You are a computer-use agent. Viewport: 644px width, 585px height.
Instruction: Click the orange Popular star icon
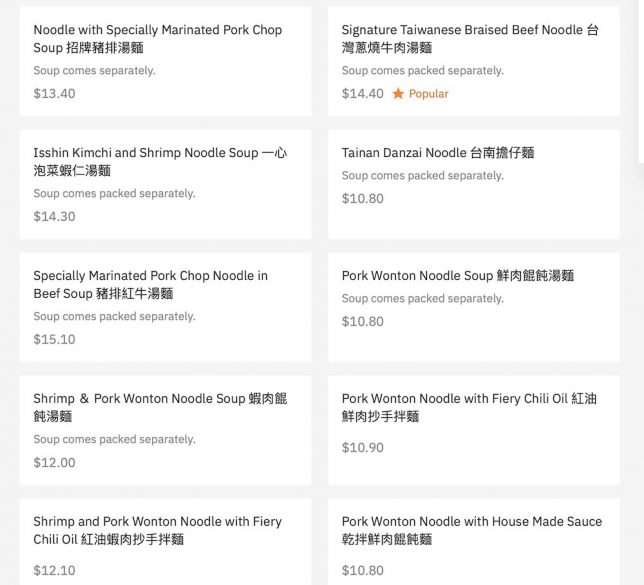pyautogui.click(x=398, y=94)
